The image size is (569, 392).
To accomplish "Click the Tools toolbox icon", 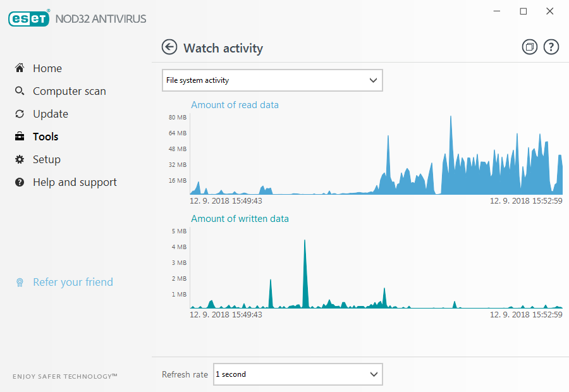I will tap(20, 137).
